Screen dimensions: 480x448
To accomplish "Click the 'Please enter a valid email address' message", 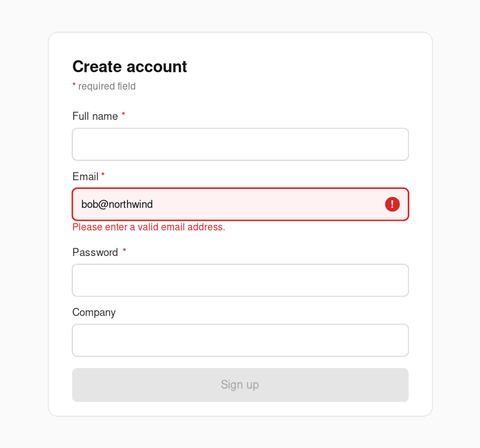I will (149, 227).
